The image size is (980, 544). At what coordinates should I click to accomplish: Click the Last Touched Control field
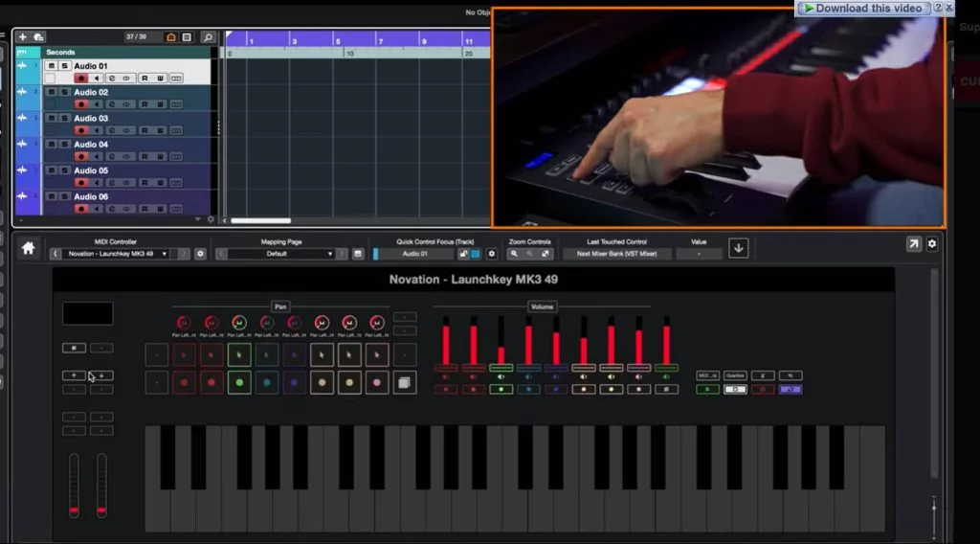[616, 254]
